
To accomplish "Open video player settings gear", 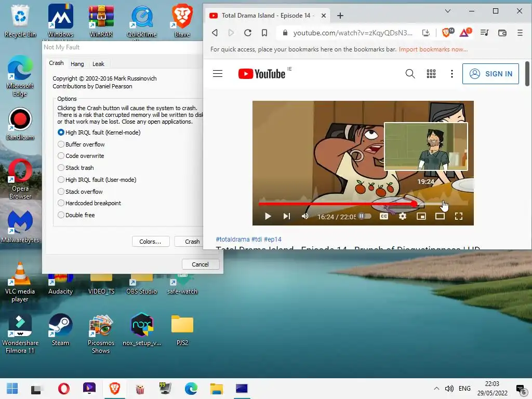I will click(x=403, y=216).
